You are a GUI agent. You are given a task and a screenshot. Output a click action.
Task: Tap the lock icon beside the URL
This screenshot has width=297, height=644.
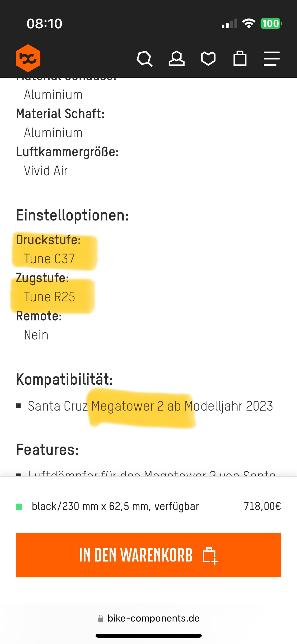point(101,618)
